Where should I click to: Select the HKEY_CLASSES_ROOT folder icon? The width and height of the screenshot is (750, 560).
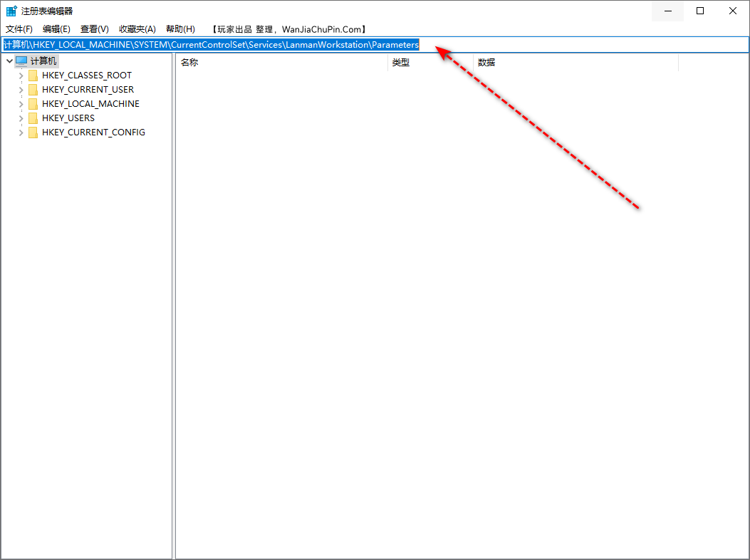point(33,75)
